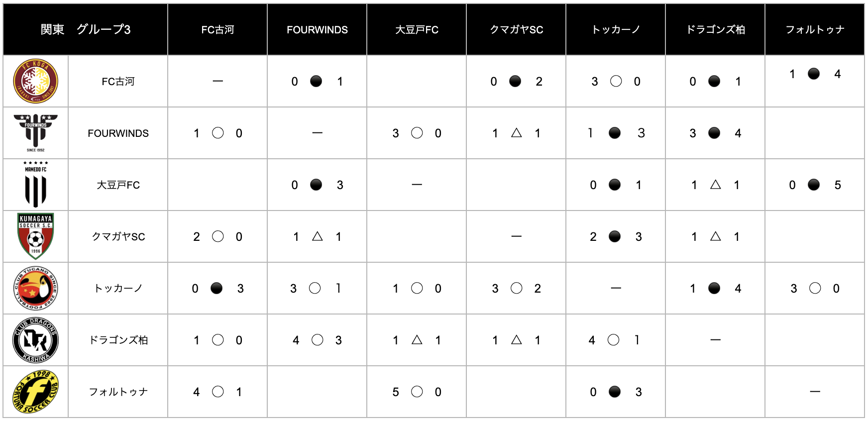The width and height of the screenshot is (868, 422).
Task: Click the Club Dragons Kashiwa emblem
Action: pyautogui.click(x=35, y=340)
